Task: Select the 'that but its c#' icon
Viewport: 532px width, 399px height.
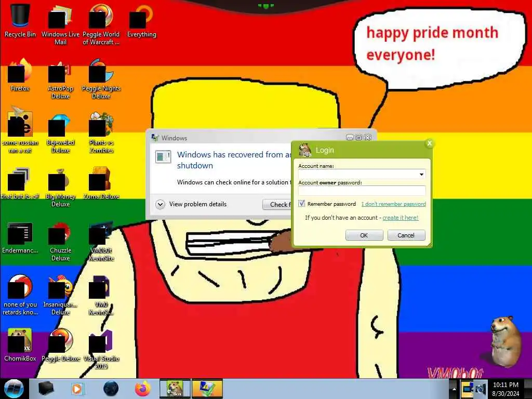Action: (20, 183)
